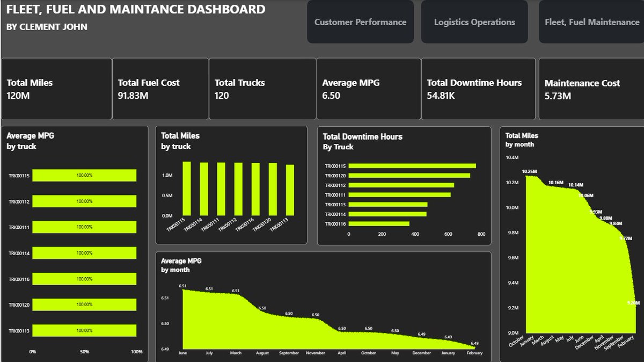The height and width of the screenshot is (362, 644).
Task: Click TRK00112 bar in Average MPG by truck
Action: 84,201
